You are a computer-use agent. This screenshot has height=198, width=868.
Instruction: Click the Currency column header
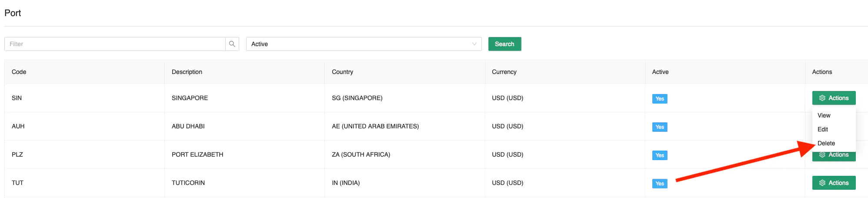pos(504,72)
